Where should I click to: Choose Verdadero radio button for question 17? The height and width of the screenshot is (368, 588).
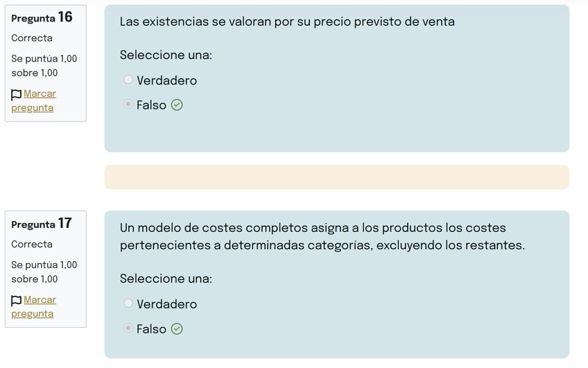coord(128,303)
